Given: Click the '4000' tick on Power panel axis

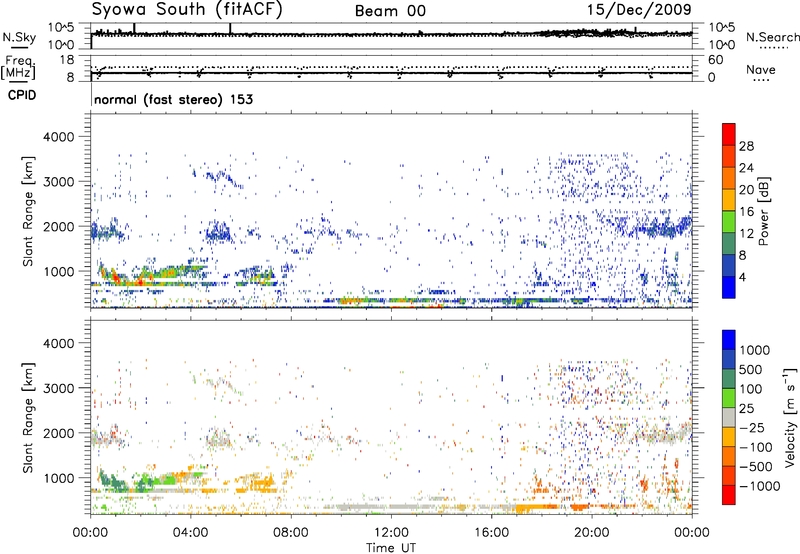Looking at the screenshot, I should tap(58, 137).
